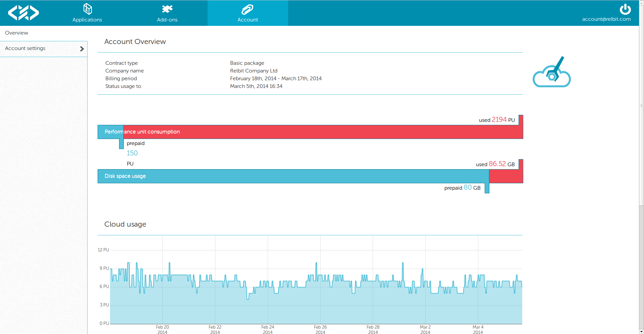Click the Feb 24 2014 chart marker
644x334 pixels.
(268, 329)
